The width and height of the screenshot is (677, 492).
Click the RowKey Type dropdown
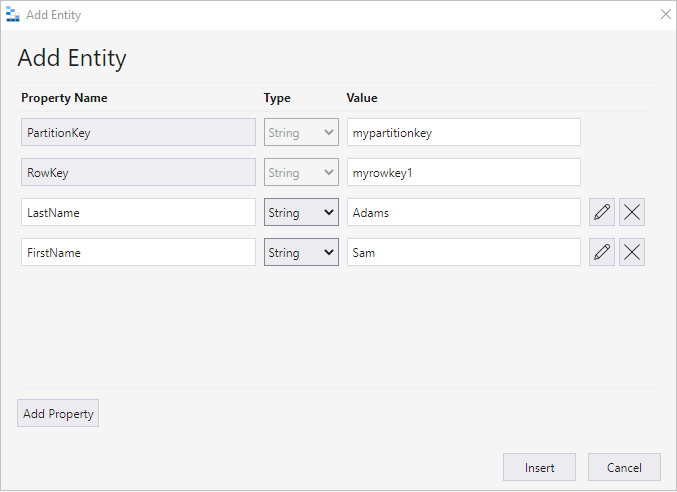[301, 173]
